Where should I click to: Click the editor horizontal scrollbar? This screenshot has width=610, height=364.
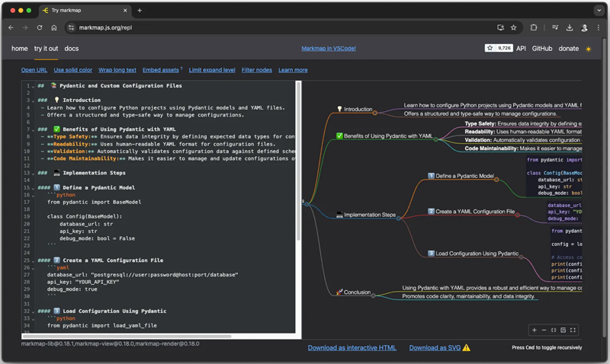point(127,336)
